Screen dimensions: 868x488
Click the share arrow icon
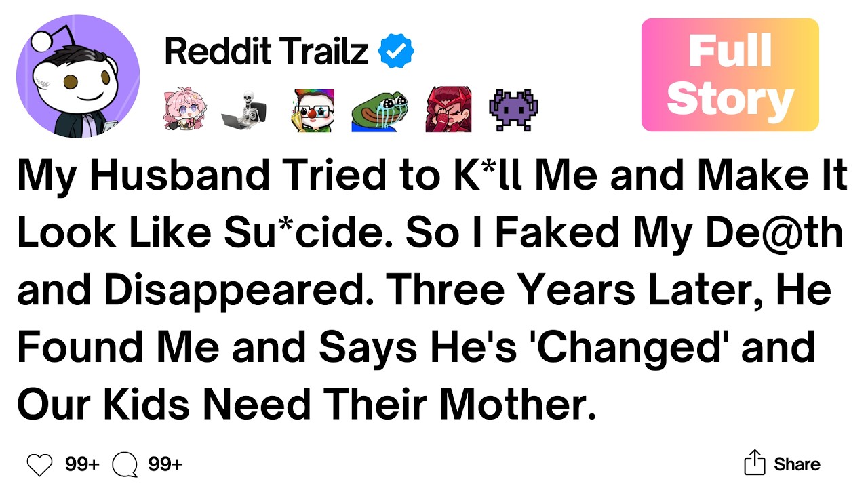pos(755,464)
